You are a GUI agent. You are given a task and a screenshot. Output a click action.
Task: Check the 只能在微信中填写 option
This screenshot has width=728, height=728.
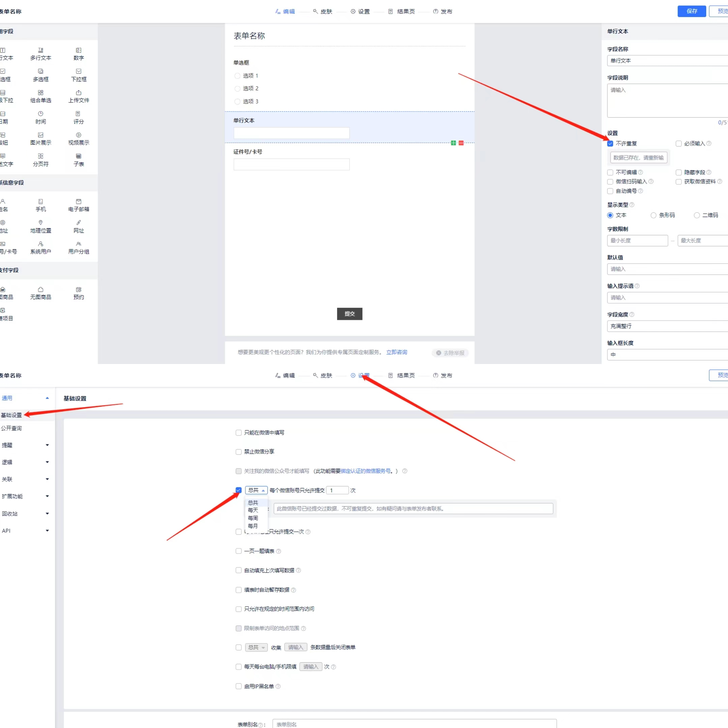[239, 432]
